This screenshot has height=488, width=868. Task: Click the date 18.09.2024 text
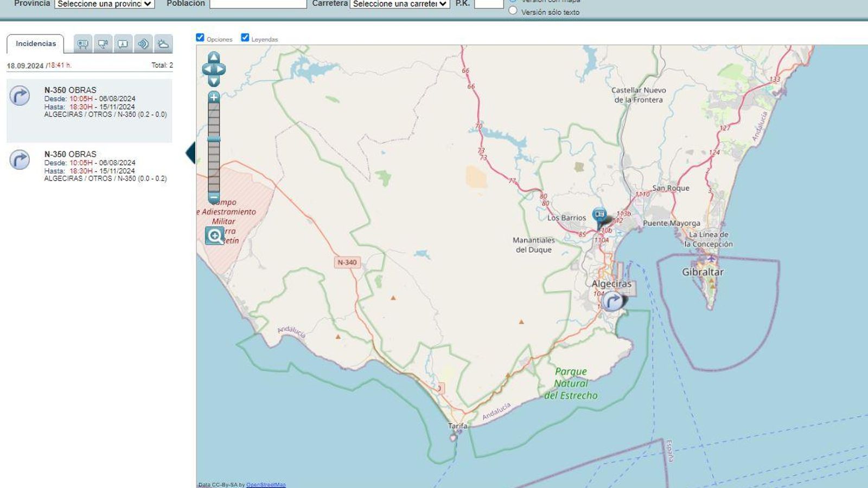[x=25, y=66]
